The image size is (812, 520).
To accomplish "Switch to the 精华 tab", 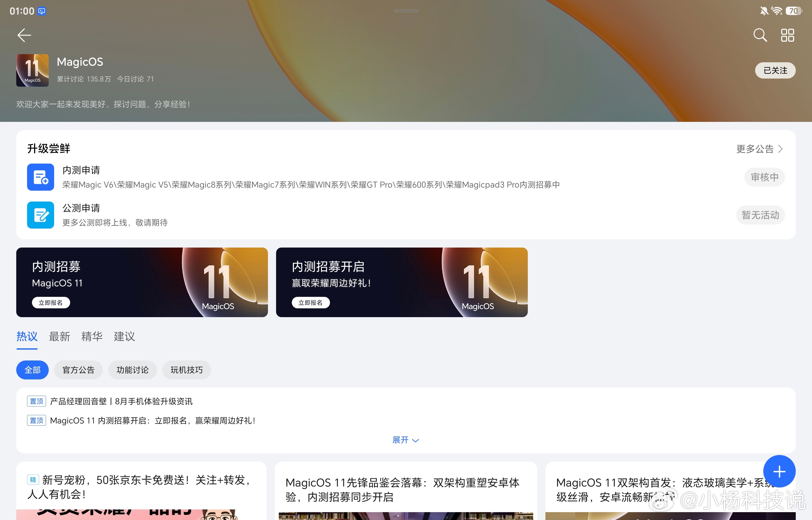I will (92, 336).
